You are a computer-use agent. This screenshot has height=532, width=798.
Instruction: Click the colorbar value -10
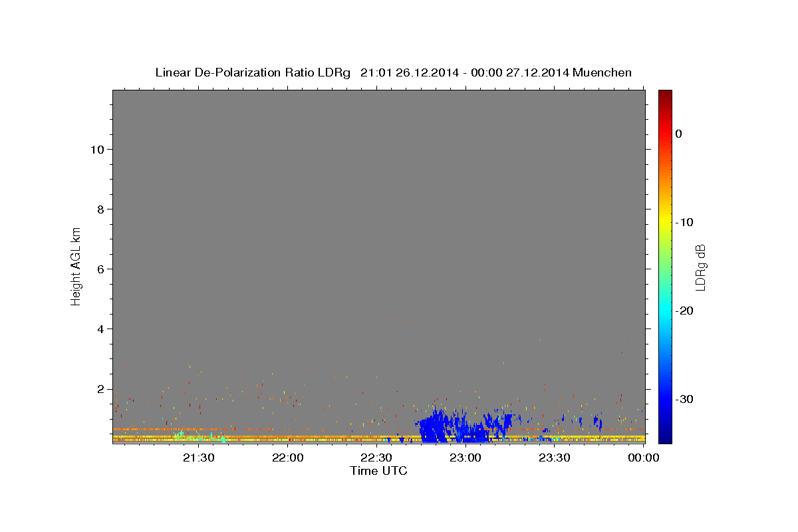click(685, 222)
